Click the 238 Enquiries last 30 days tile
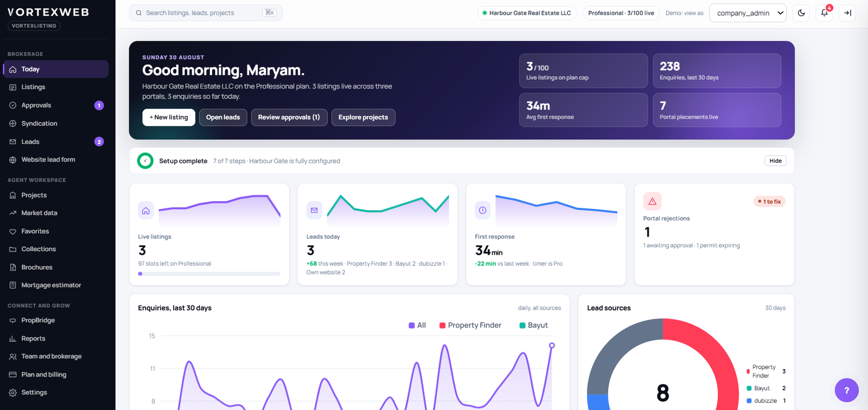The image size is (868, 410). pos(717,71)
